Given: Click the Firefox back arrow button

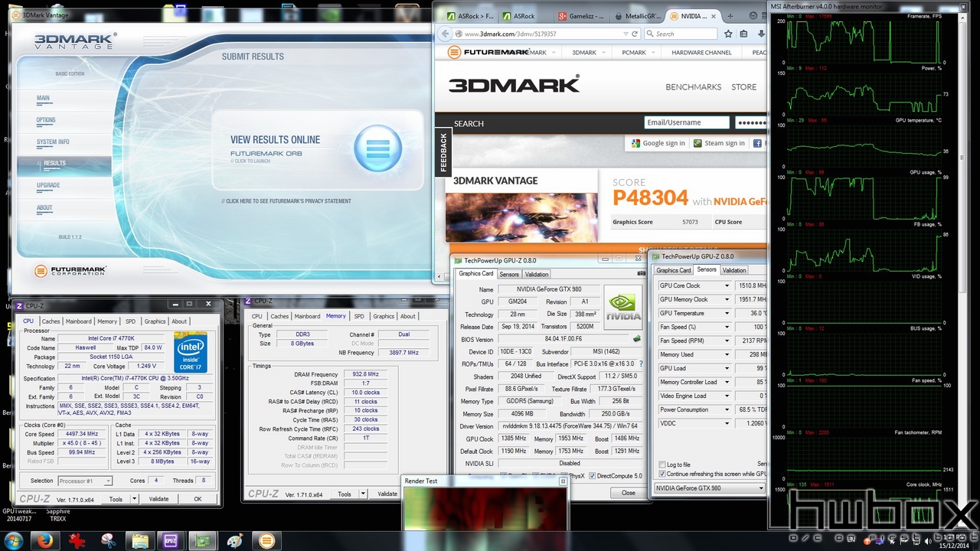Looking at the screenshot, I should (444, 34).
